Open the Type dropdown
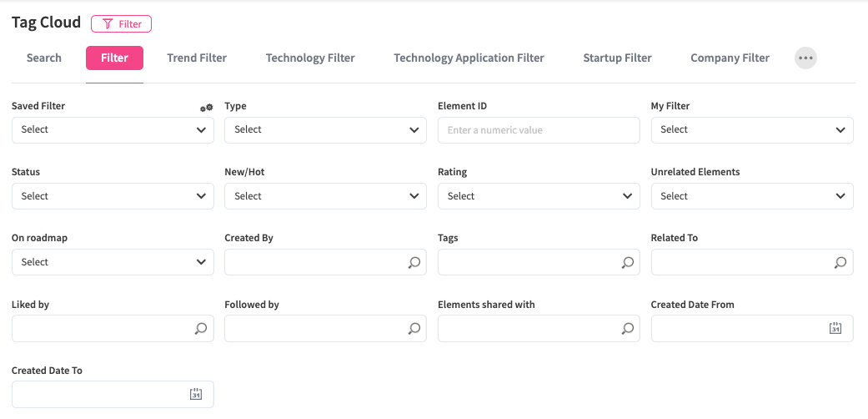The image size is (868, 419). click(325, 130)
